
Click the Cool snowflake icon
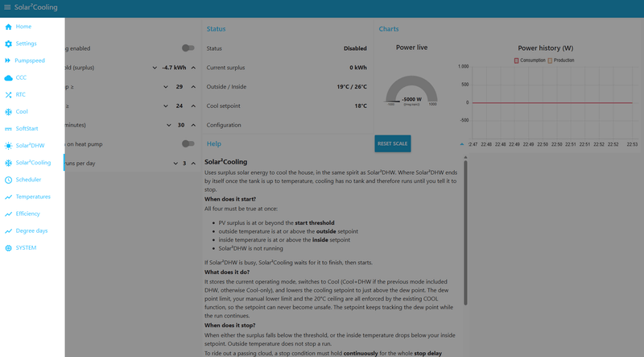coord(8,112)
